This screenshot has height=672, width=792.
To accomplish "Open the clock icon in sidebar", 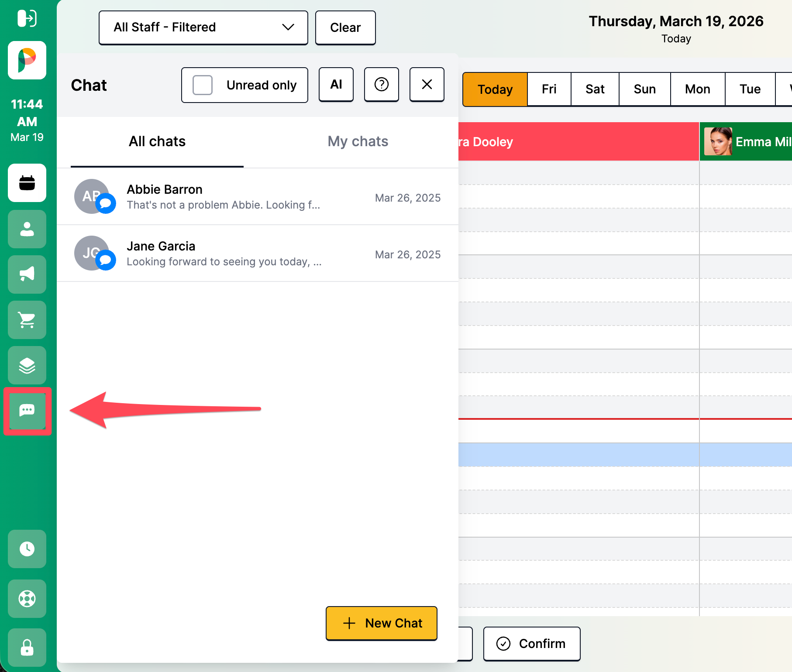I will 27,549.
